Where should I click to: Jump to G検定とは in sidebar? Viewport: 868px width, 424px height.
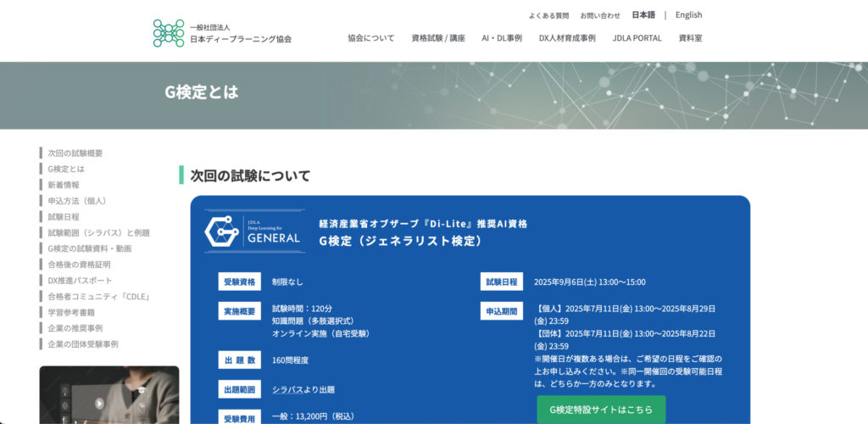pyautogui.click(x=66, y=169)
